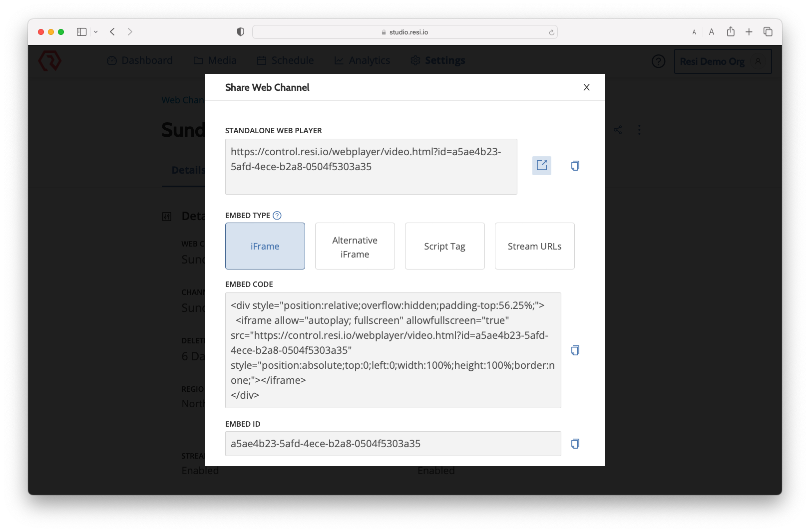
Task: Open the three-dot channel options menu
Action: (640, 129)
